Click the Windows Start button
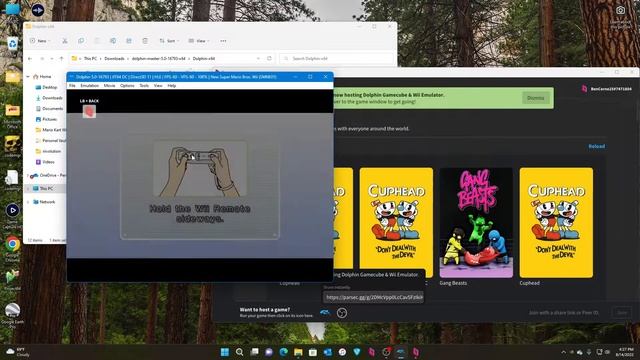640x360 pixels. 225,352
